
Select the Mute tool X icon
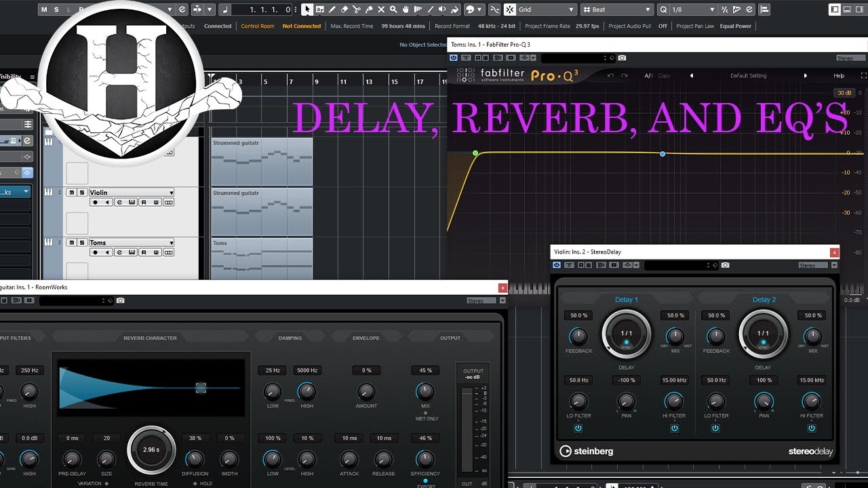pos(381,9)
